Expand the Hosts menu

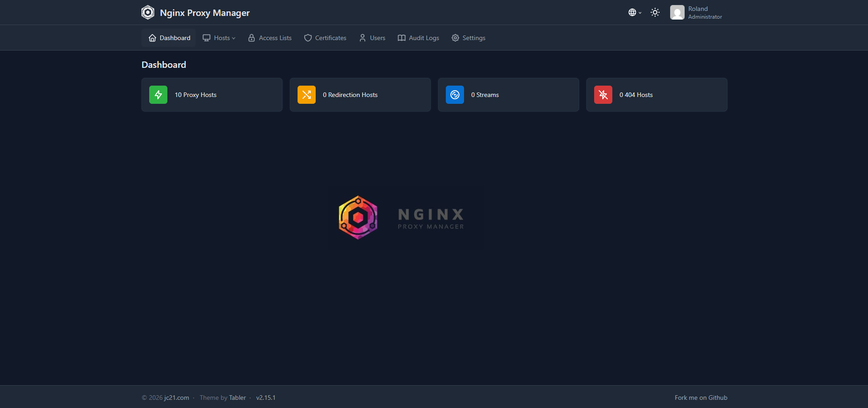point(219,38)
